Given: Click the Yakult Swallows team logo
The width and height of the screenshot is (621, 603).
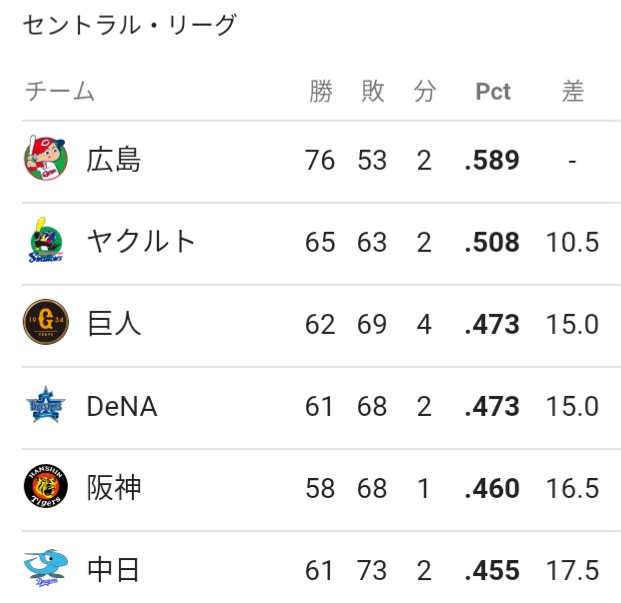Looking at the screenshot, I should (x=46, y=240).
